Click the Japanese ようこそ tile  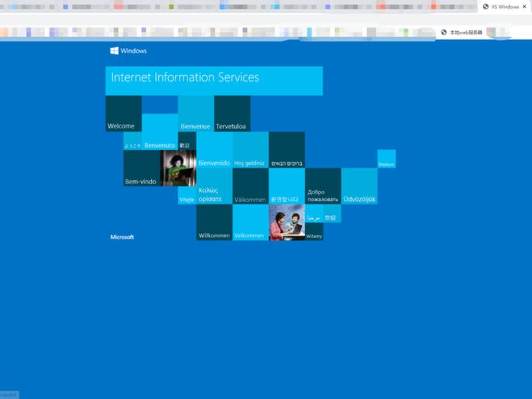(x=132, y=141)
